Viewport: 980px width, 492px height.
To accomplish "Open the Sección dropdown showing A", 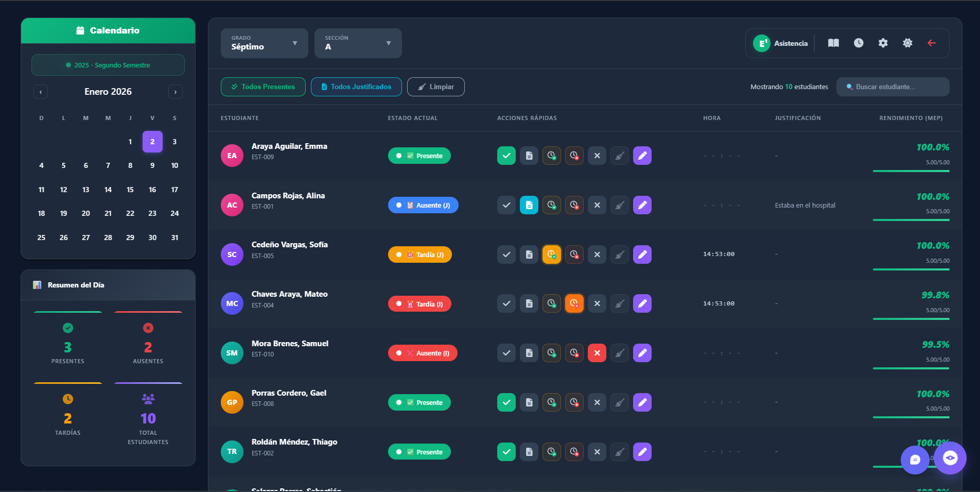I will tap(358, 43).
